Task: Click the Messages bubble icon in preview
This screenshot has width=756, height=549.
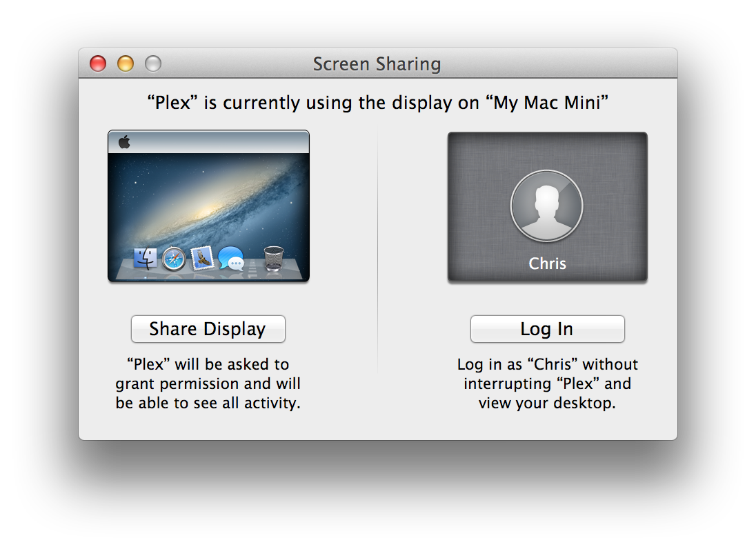Action: tap(231, 259)
